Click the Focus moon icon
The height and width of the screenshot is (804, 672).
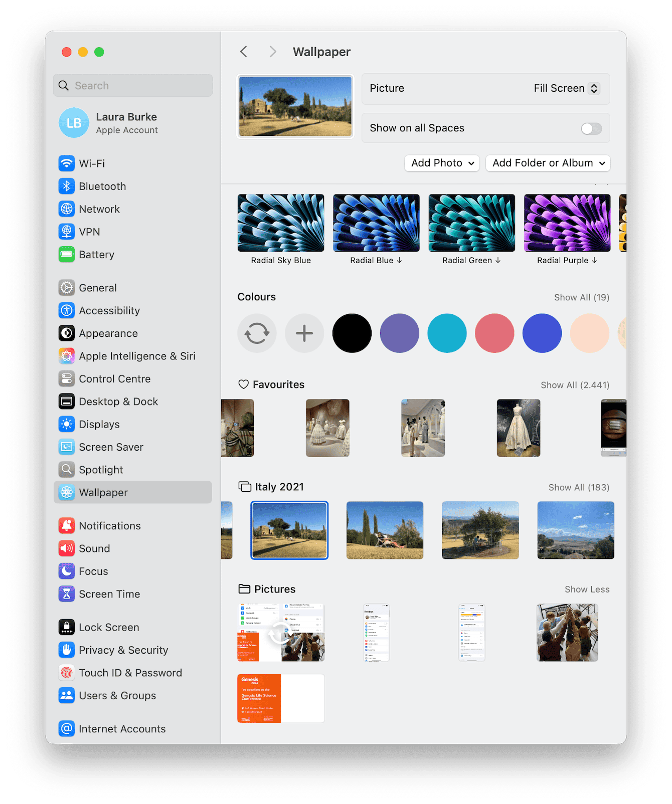tap(67, 571)
